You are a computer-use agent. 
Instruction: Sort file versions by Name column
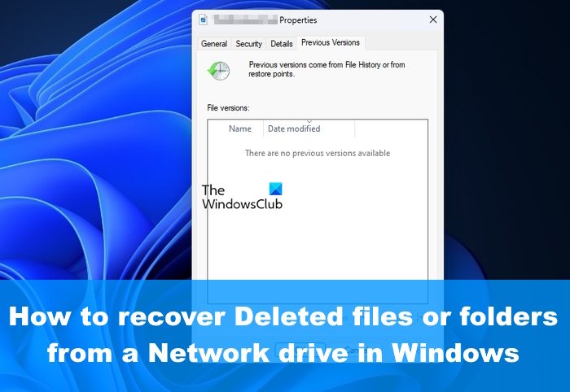240,128
